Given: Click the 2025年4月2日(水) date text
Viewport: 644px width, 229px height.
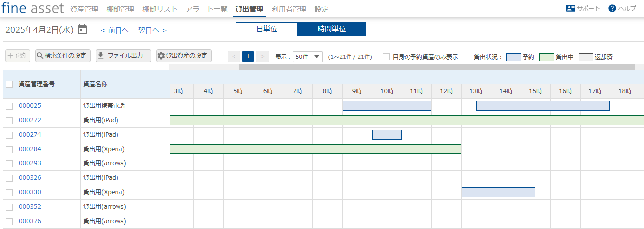Looking at the screenshot, I should (x=40, y=30).
